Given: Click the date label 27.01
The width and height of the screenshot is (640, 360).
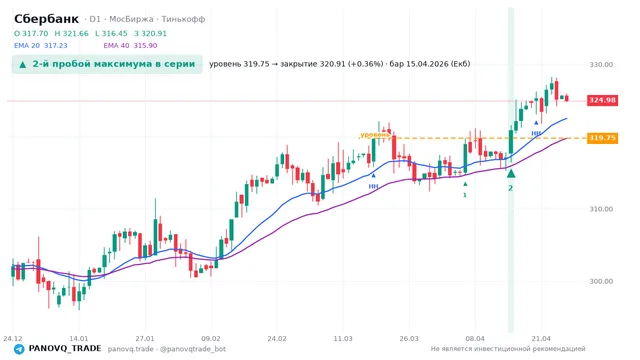Looking at the screenshot, I should point(145,338).
